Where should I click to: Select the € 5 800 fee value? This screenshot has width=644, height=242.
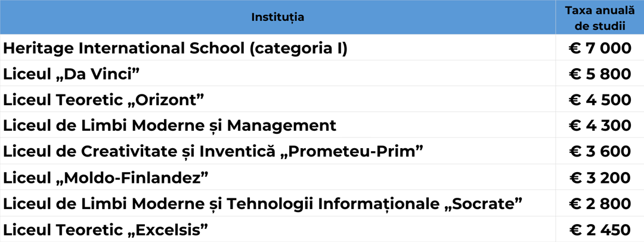click(599, 74)
